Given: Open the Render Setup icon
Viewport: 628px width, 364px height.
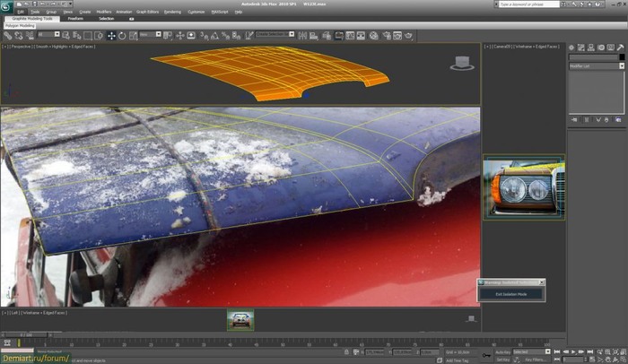Looking at the screenshot, I should click(387, 36).
